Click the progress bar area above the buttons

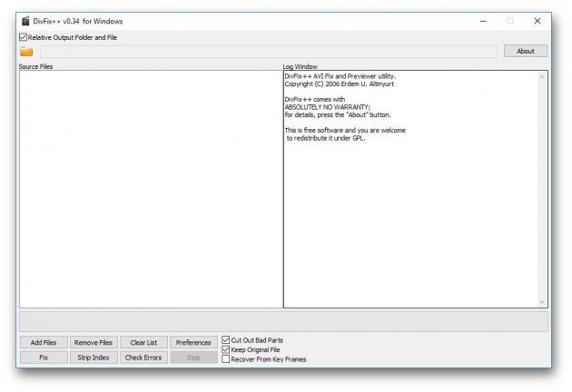[x=283, y=321]
